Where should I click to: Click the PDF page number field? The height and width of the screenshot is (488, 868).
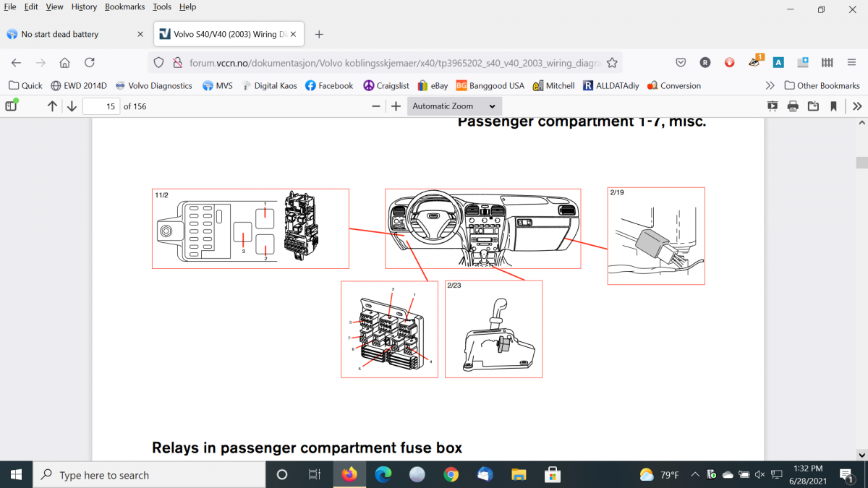tap(101, 106)
